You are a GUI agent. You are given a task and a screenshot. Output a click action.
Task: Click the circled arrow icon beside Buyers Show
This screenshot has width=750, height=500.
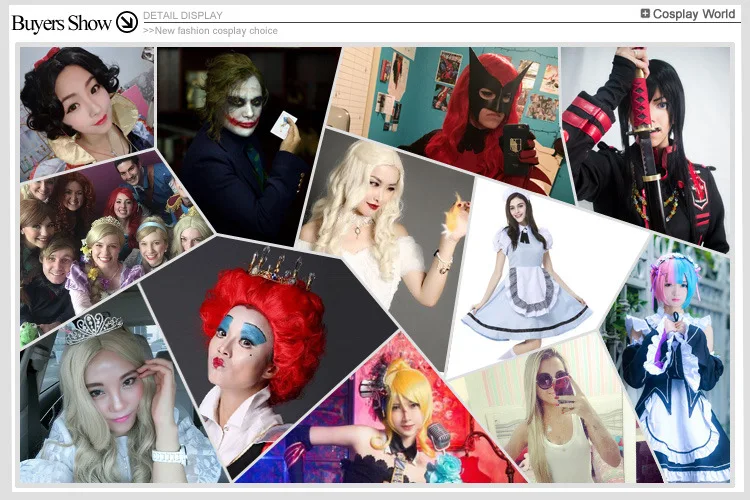click(127, 22)
